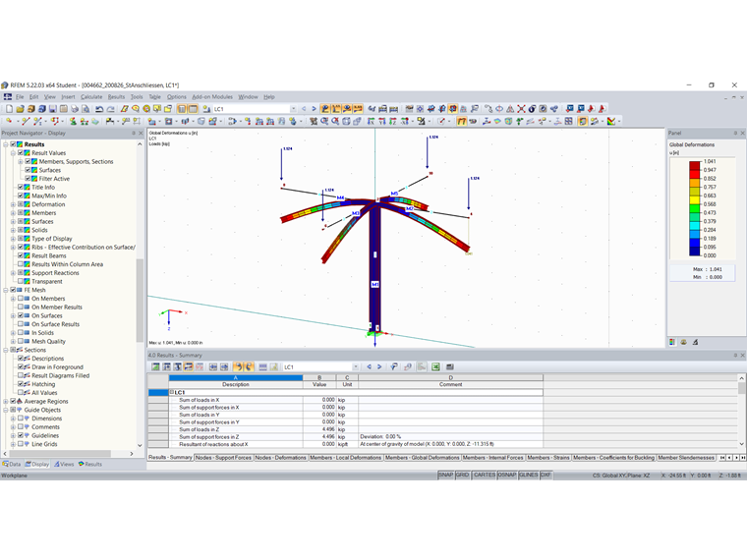Click the green 0.568 color scale swatch
The width and height of the screenshot is (747, 560).
695,208
